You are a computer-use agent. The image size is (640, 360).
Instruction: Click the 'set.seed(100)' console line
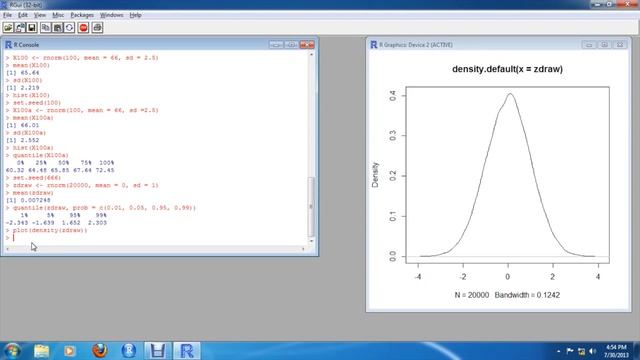(x=37, y=103)
